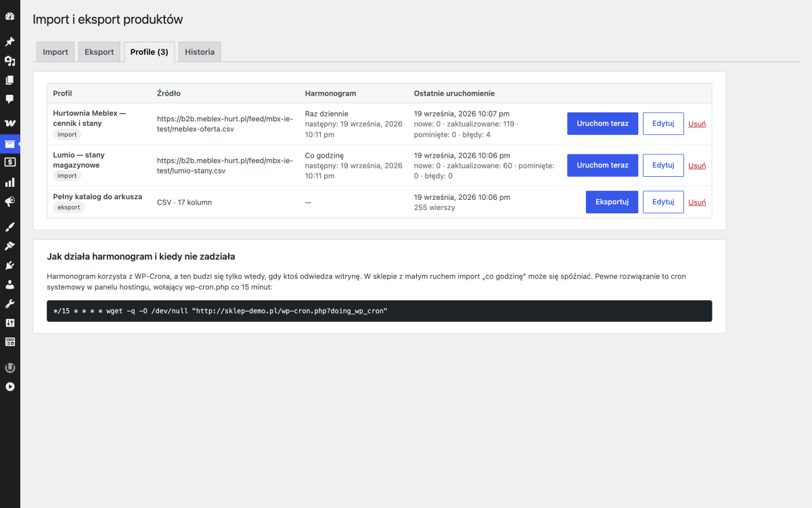The image size is (812, 508).
Task: Open Analytics via the bar chart icon
Action: tap(10, 182)
